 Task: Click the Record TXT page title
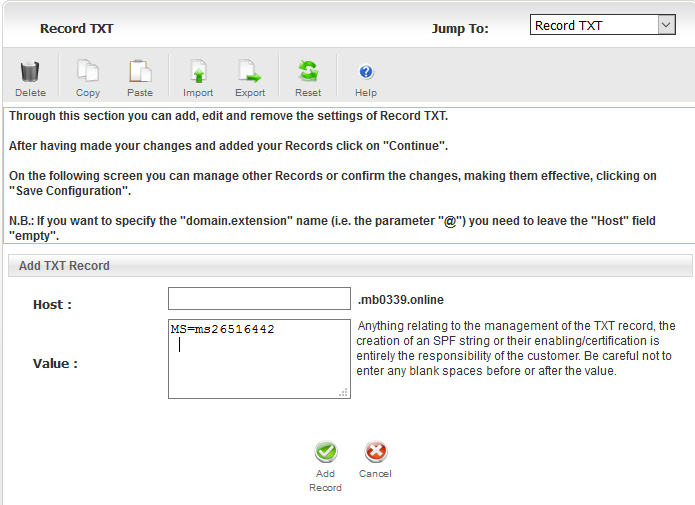(x=77, y=28)
